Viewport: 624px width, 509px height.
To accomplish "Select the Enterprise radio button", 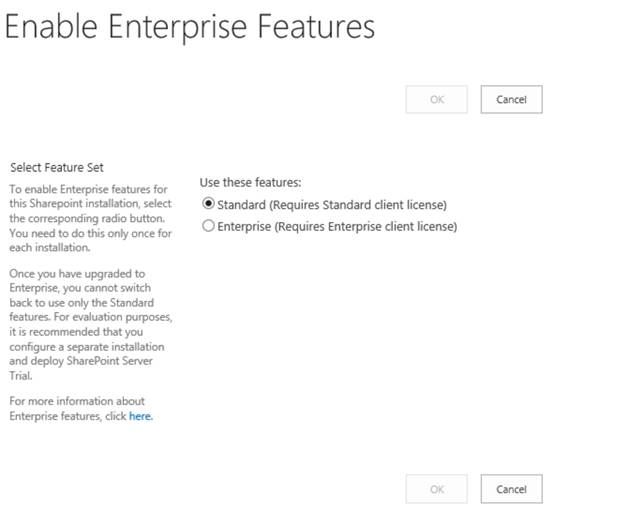I will coord(208,227).
